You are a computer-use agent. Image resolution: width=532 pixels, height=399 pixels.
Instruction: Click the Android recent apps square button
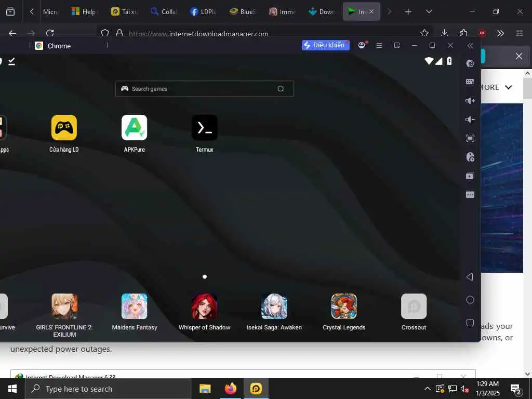470,322
